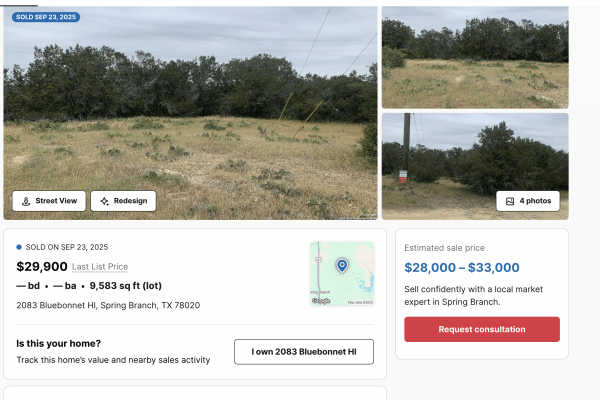
Task: Click the photo gallery icon beside '4 photos'
Action: [x=510, y=201]
